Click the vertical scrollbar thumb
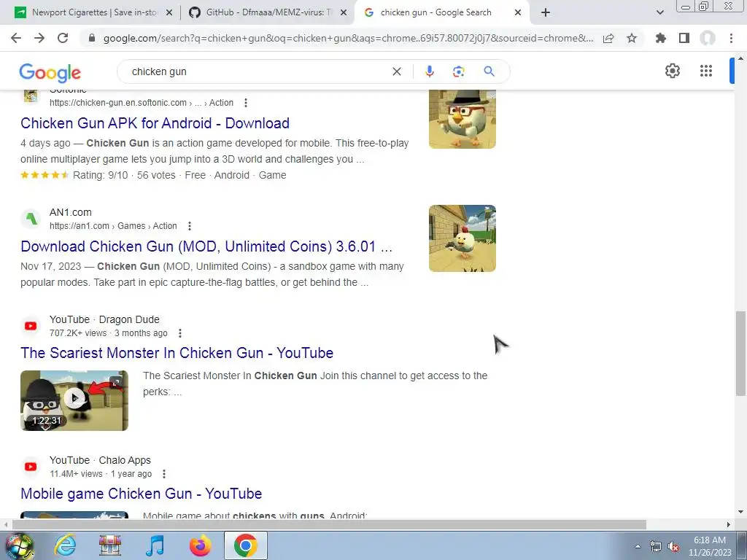The height and width of the screenshot is (560, 747). 741,354
